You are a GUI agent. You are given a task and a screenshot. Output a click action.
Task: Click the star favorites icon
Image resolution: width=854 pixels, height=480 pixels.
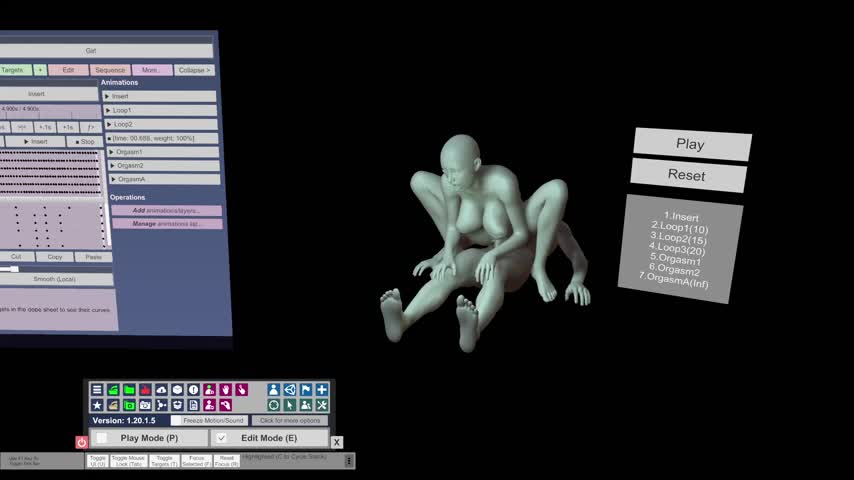click(x=97, y=405)
